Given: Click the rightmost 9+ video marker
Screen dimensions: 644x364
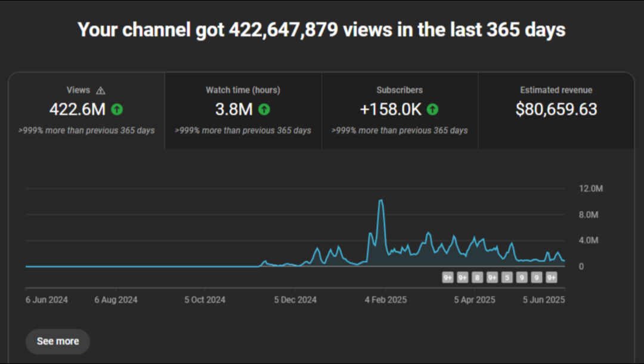Looking at the screenshot, I should tap(551, 277).
